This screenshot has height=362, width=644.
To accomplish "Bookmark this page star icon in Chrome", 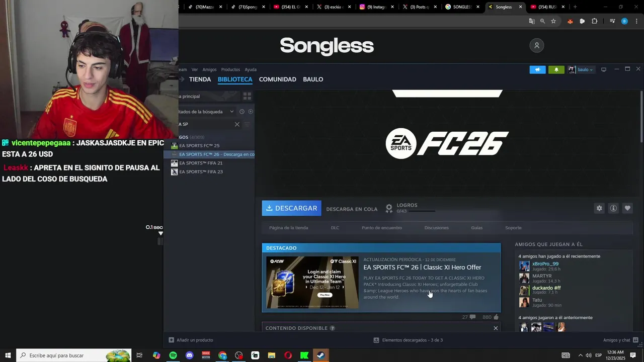I will 553,21.
